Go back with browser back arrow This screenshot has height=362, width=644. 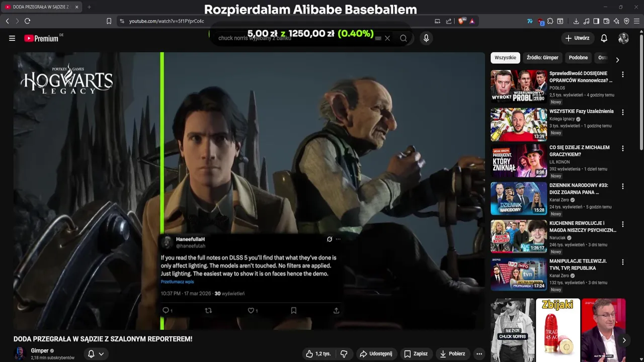pos(7,21)
